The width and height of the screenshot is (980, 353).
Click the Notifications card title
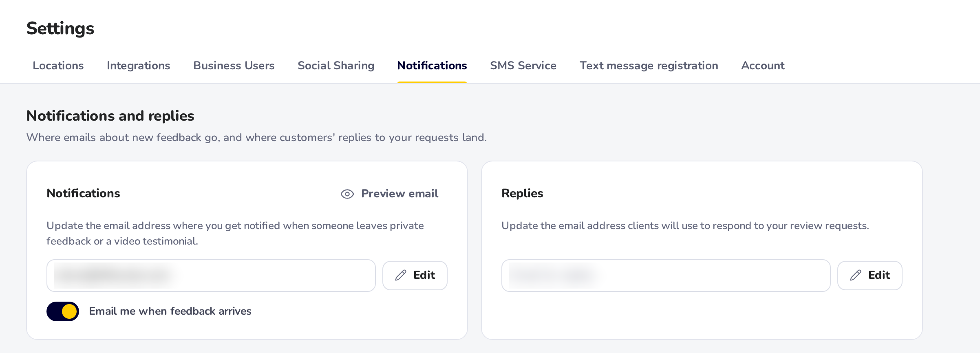tap(84, 193)
